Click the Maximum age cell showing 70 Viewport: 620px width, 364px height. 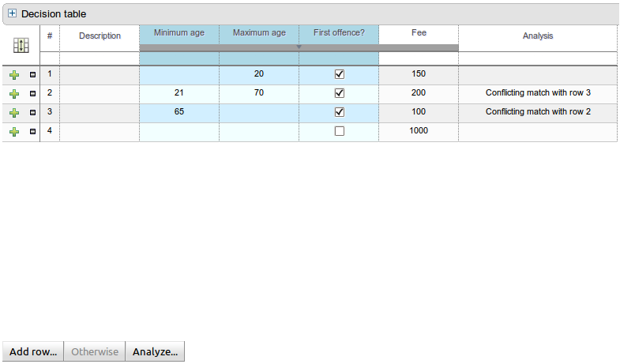coord(259,93)
